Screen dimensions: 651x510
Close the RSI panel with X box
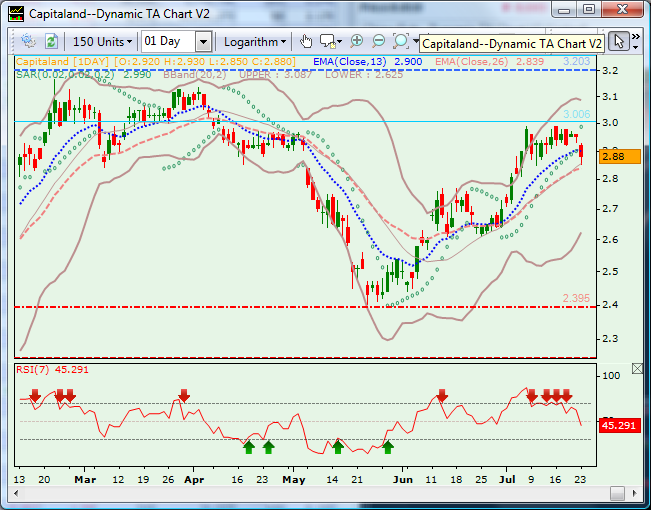coord(637,368)
